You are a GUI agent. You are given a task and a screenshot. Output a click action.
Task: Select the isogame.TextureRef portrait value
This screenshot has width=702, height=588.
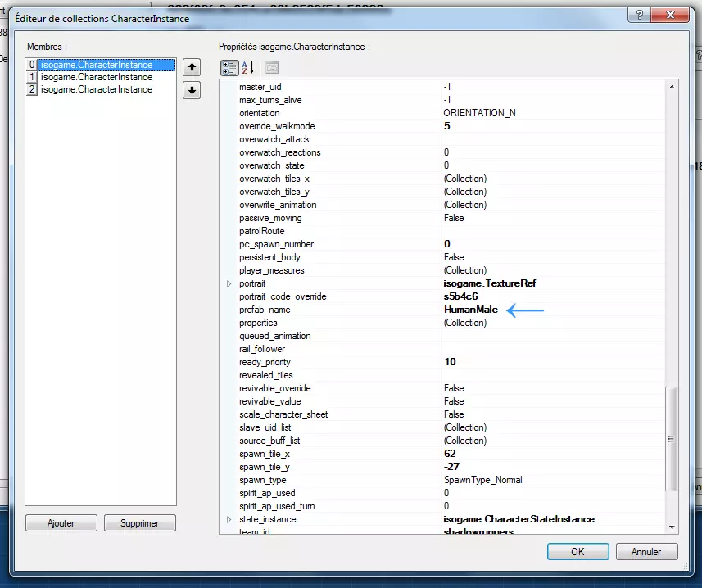pyautogui.click(x=489, y=283)
